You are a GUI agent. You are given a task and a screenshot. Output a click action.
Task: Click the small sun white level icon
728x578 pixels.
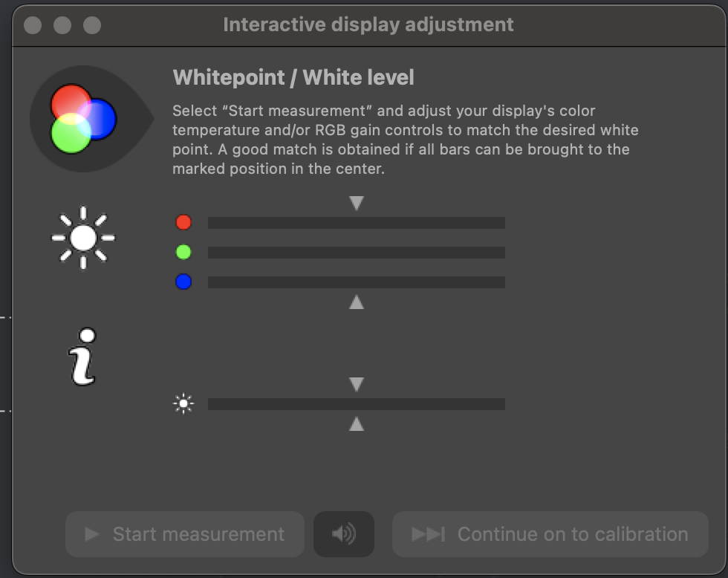(183, 404)
